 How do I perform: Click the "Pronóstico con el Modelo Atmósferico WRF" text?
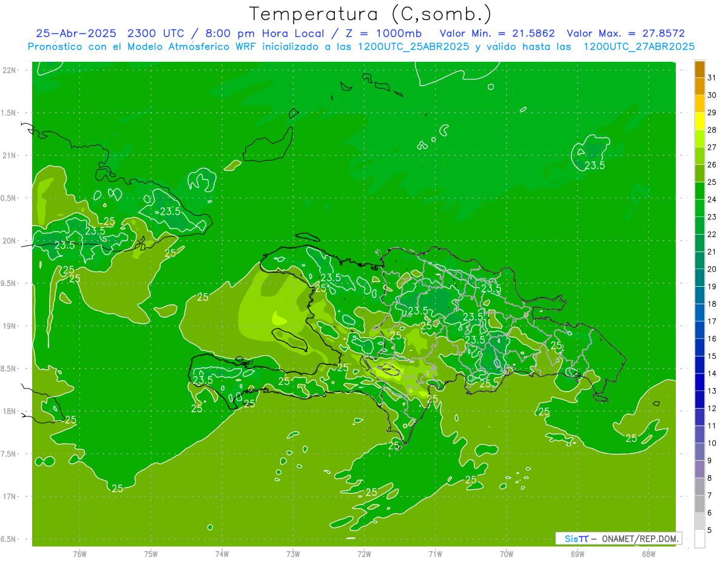[143, 47]
